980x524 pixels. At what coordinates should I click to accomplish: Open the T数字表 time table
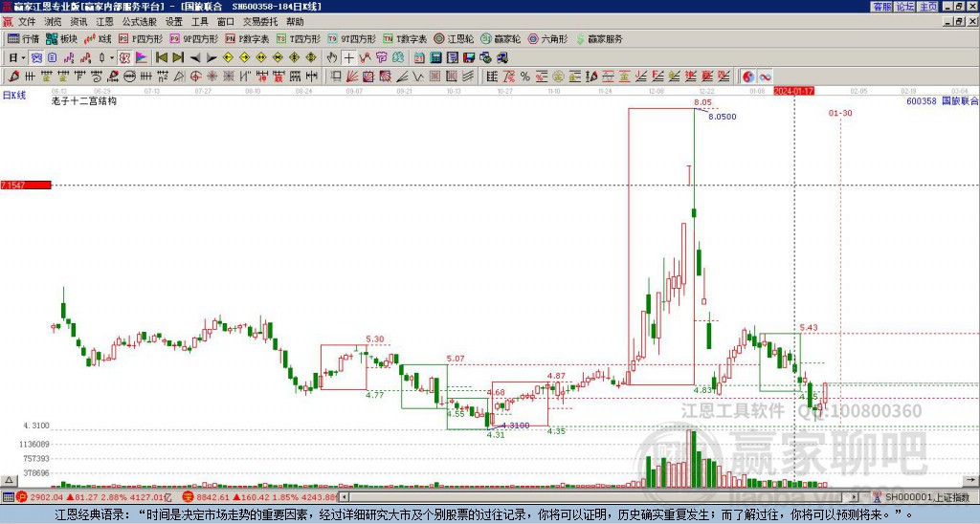405,38
